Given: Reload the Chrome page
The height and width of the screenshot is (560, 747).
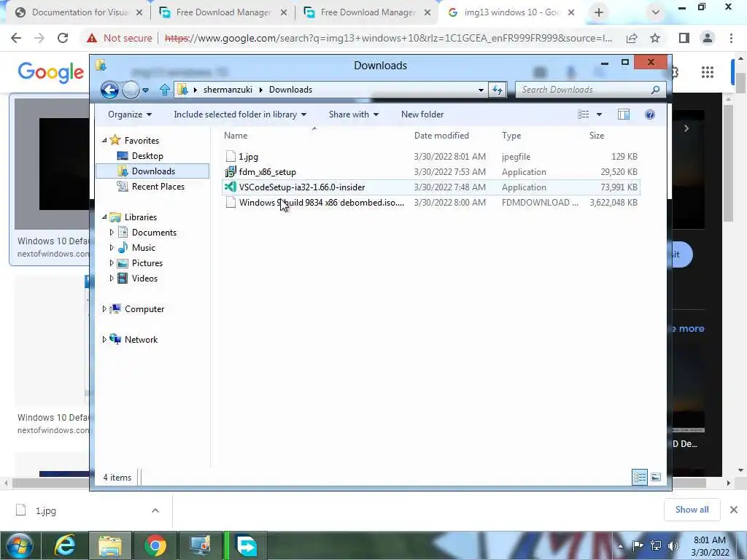Looking at the screenshot, I should pos(63,38).
